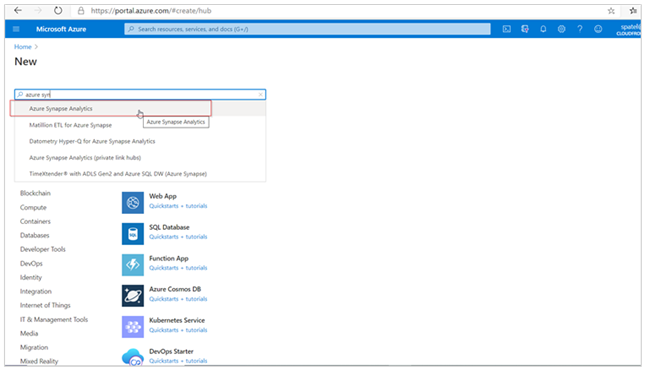645x369 pixels.
Task: Open the notifications bell icon
Action: coord(543,29)
